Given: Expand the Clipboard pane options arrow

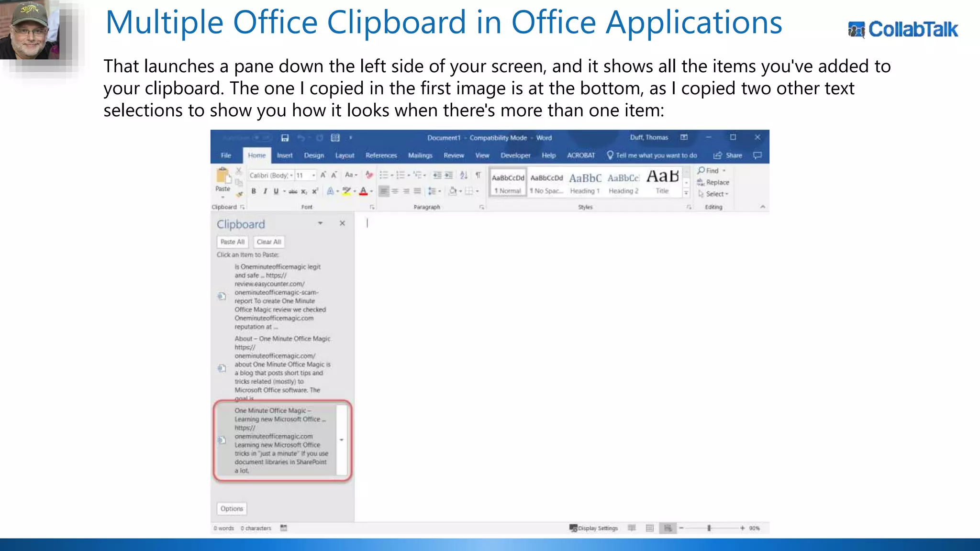Looking at the screenshot, I should tap(320, 223).
